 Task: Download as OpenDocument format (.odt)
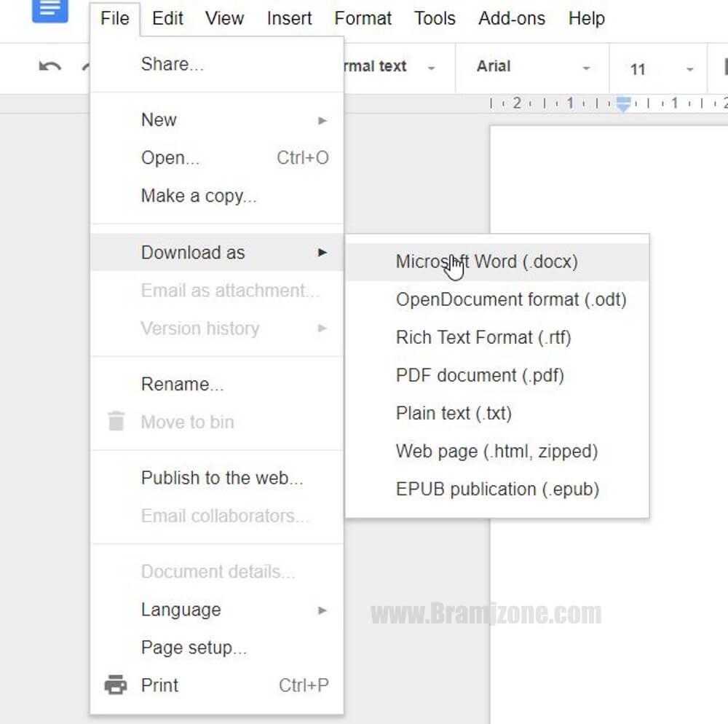496,299
